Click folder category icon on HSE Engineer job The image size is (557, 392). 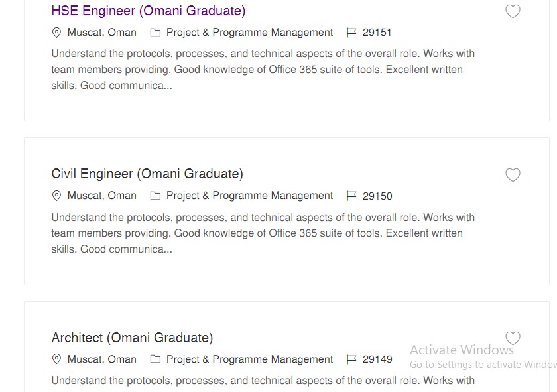pyautogui.click(x=155, y=33)
